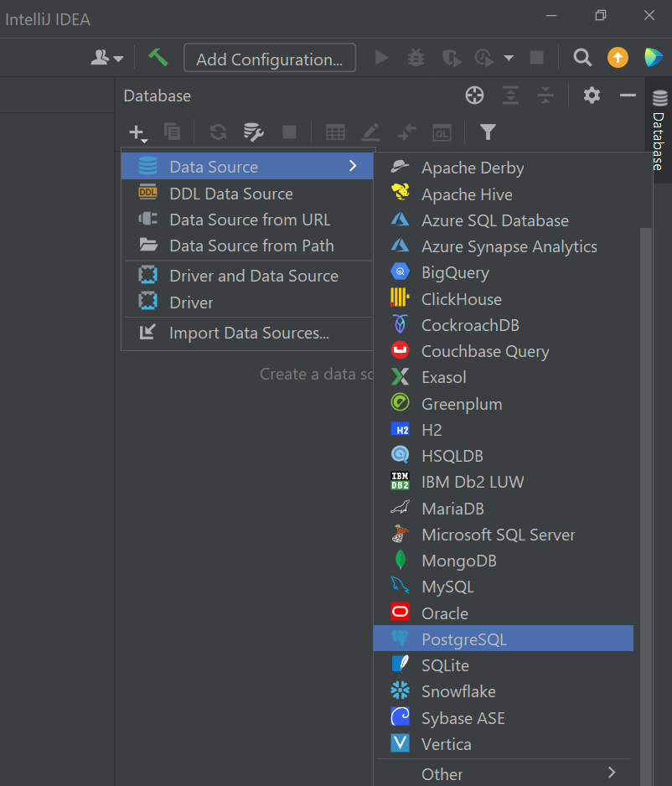Click the Refresh icon in Database toolbar

(218, 132)
